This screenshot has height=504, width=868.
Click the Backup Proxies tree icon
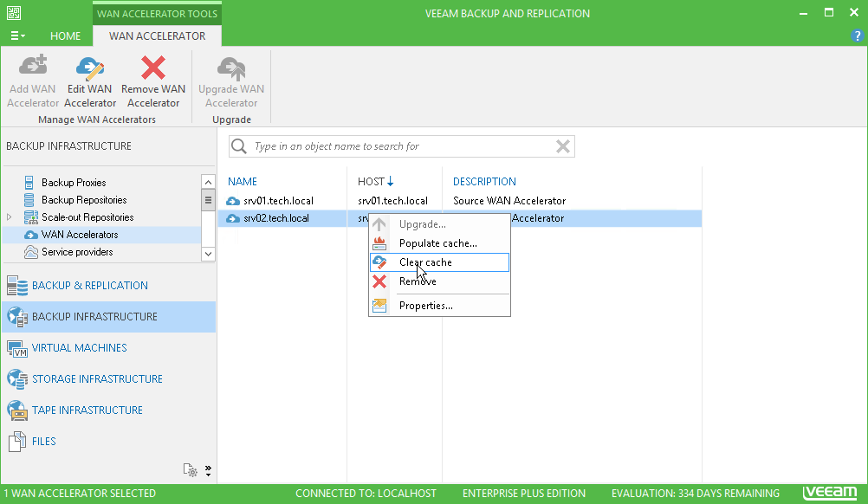[29, 183]
